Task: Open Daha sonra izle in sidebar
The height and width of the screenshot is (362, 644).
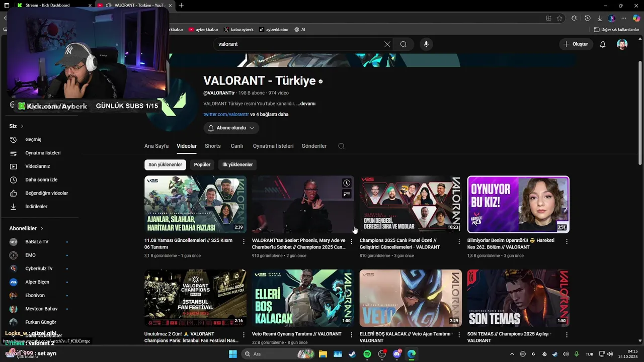Action: (40, 179)
